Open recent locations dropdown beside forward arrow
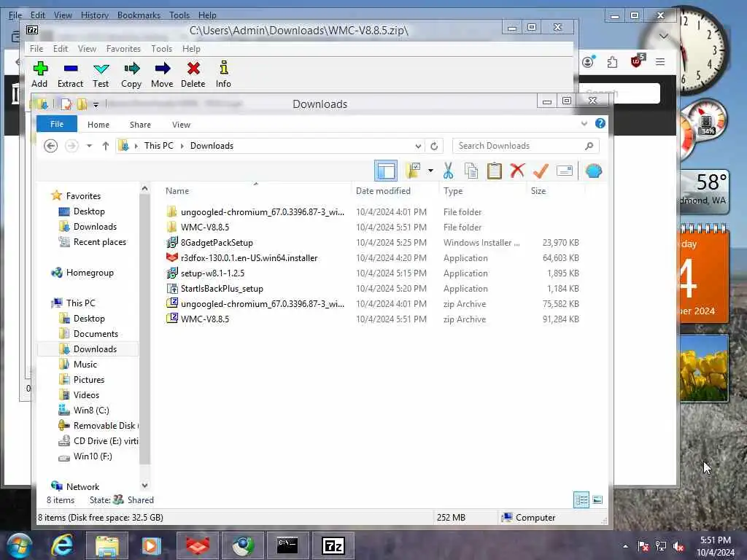This screenshot has height=560, width=747. 89,146
